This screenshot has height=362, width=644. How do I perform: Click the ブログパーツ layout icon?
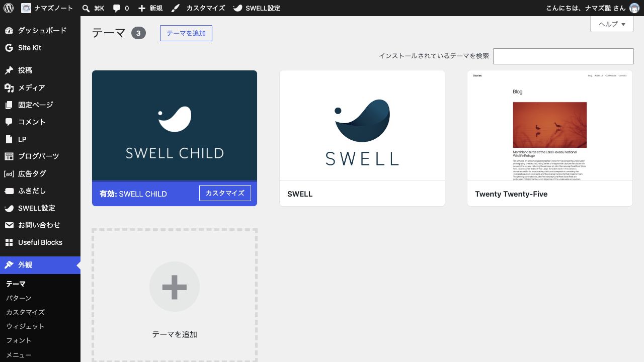point(9,156)
